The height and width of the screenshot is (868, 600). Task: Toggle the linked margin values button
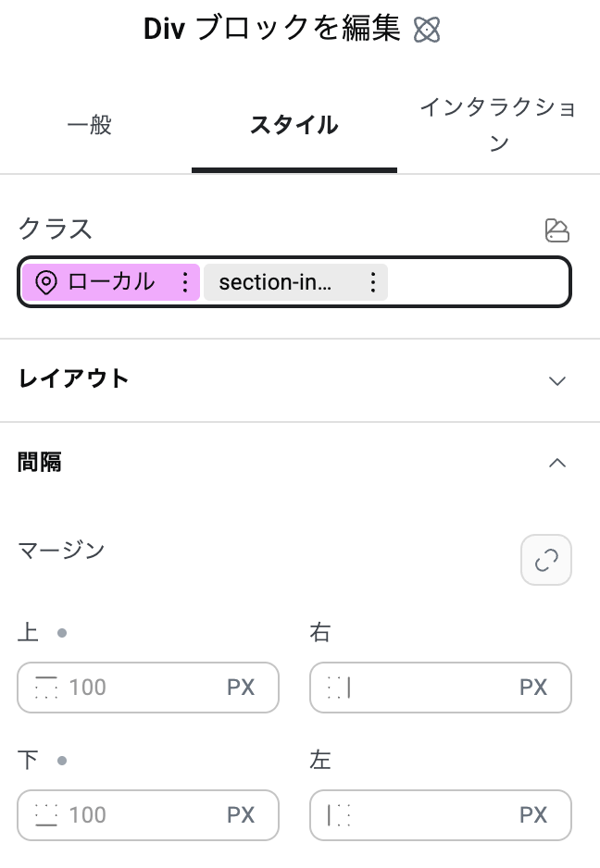click(x=546, y=560)
